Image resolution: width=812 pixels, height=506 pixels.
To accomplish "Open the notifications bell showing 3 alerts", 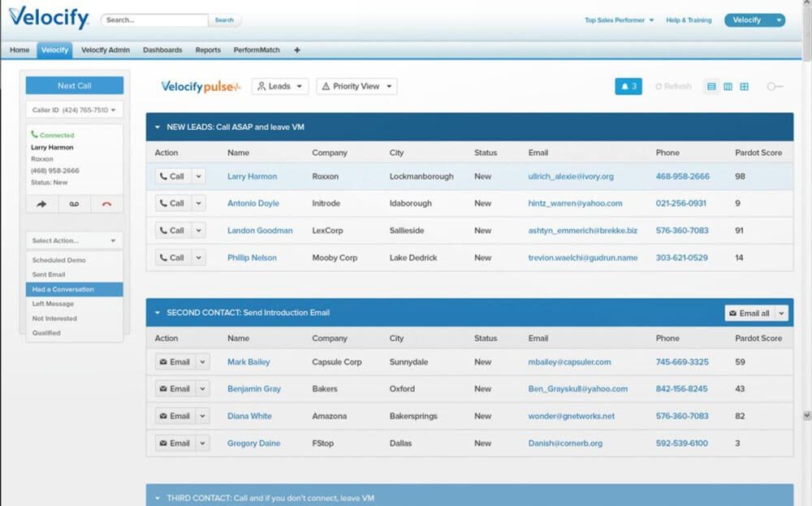I will [628, 86].
